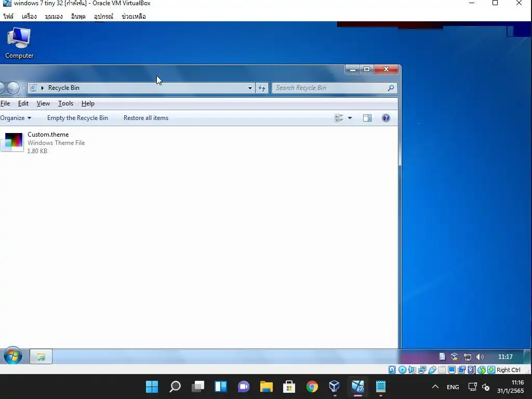Screen dimensions: 532x399
Task: Open Google Chrome on host taskbar
Action: tap(312, 387)
